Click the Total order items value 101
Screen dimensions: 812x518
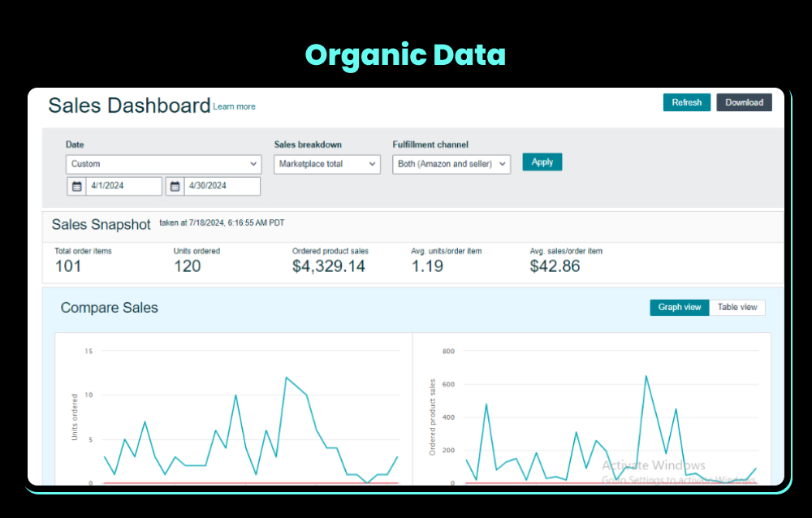tap(68, 266)
